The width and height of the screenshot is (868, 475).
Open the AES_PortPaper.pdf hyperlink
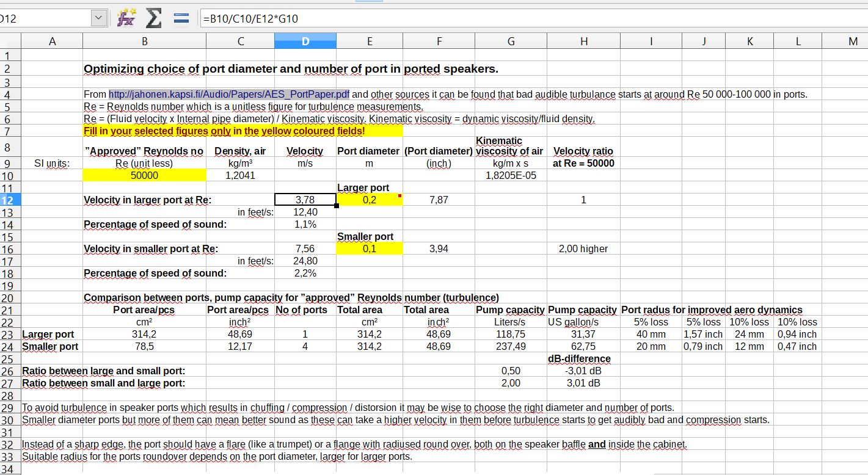(x=228, y=95)
